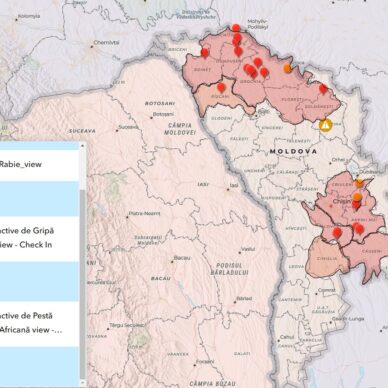Select the orange marker over Chișinău
388x388 pixels.
click(357, 197)
